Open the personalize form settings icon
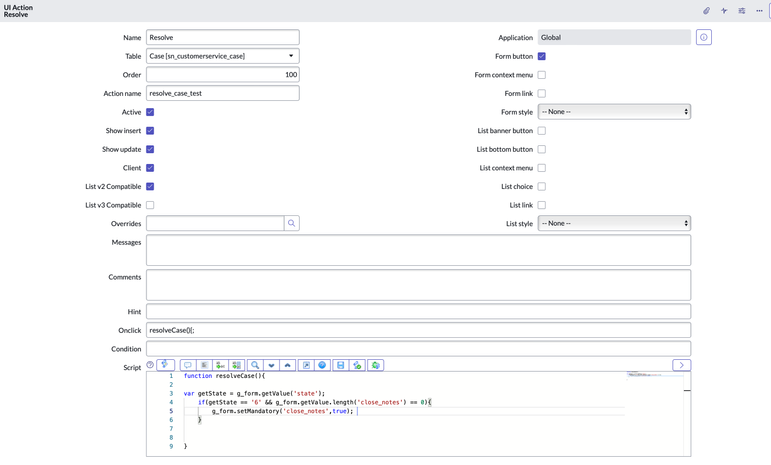Image resolution: width=771 pixels, height=465 pixels. click(x=741, y=10)
